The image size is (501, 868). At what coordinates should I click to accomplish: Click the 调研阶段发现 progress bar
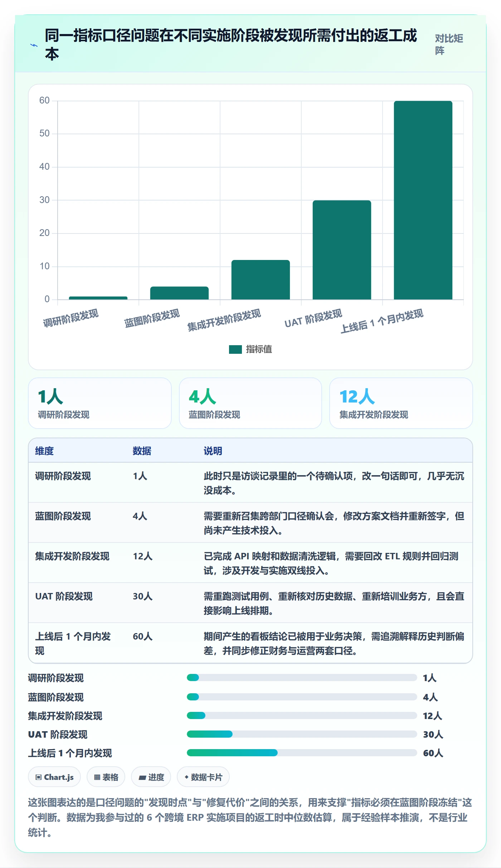pyautogui.click(x=302, y=677)
